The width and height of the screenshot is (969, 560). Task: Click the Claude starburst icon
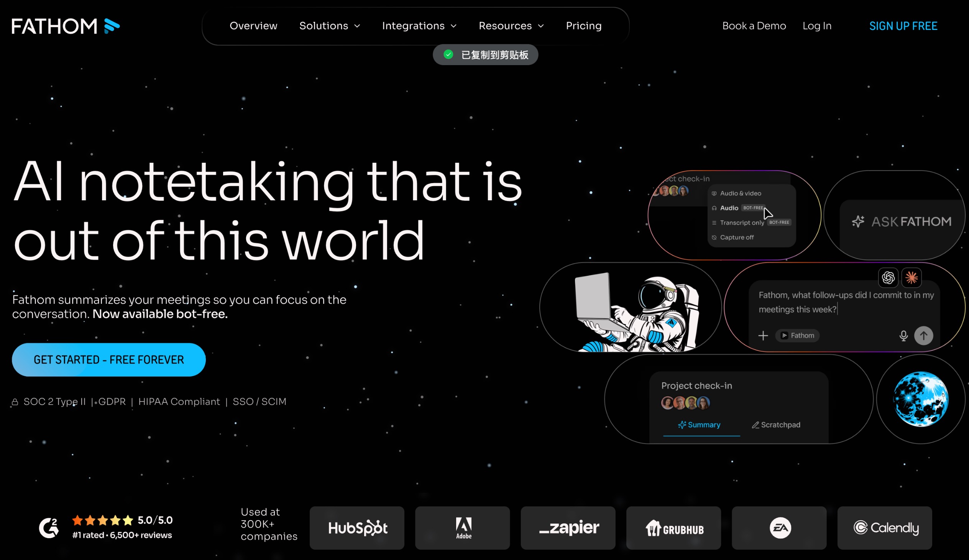tap(912, 277)
